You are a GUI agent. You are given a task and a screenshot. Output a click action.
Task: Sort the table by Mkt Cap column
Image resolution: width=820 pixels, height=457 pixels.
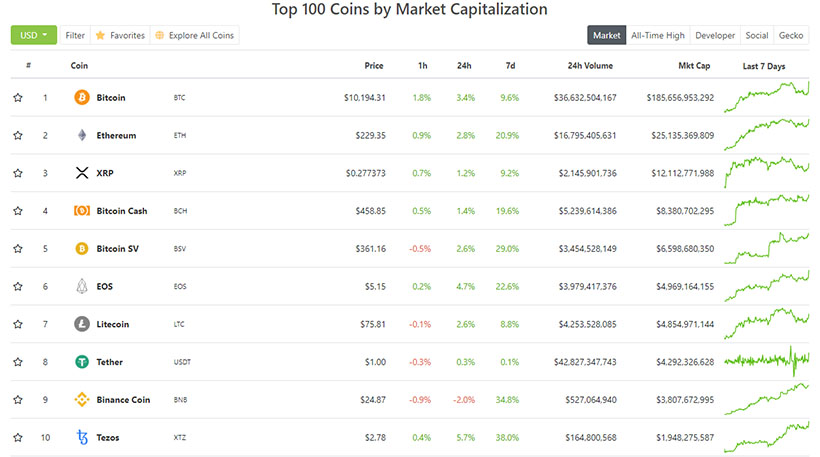[693, 65]
